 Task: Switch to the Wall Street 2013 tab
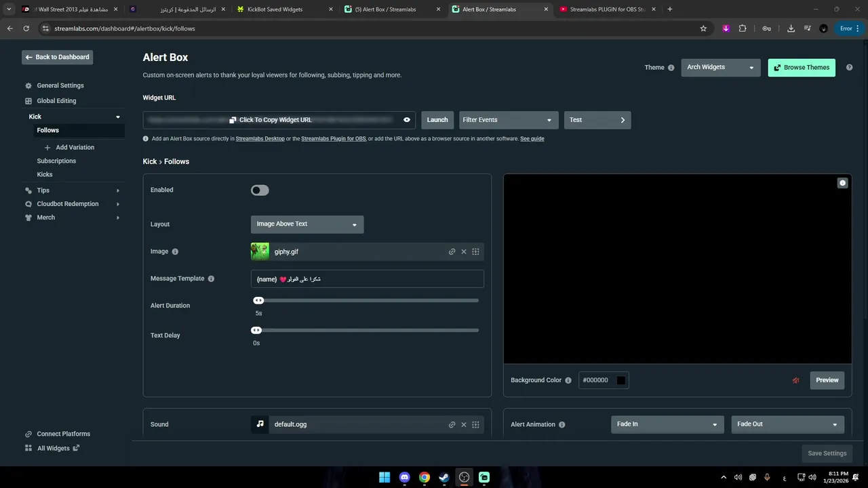point(70,9)
